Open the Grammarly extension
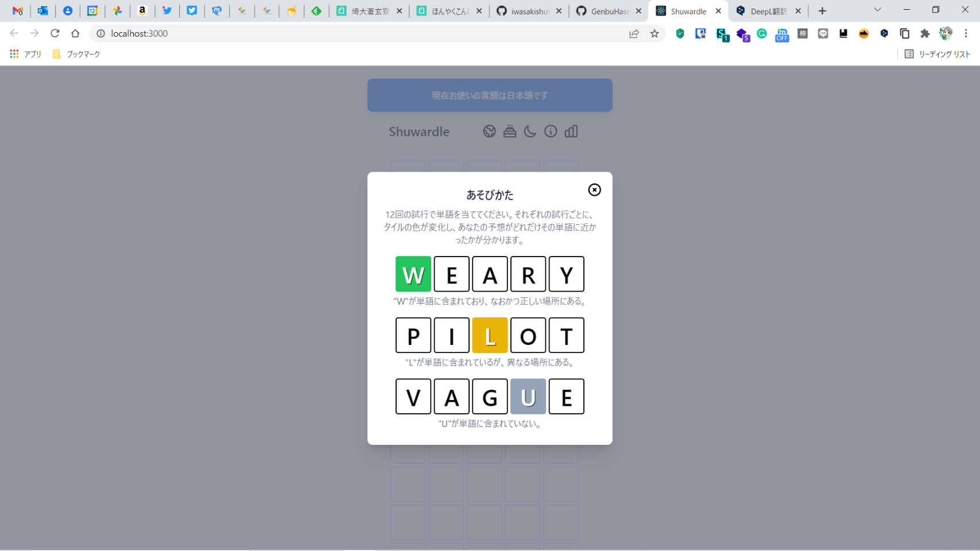 762,34
